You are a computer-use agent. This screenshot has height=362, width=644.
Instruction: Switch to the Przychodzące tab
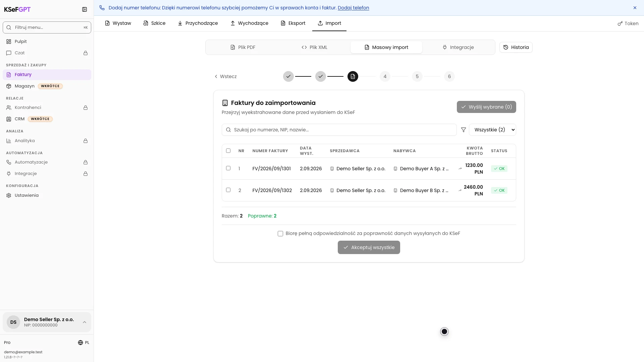tap(198, 23)
